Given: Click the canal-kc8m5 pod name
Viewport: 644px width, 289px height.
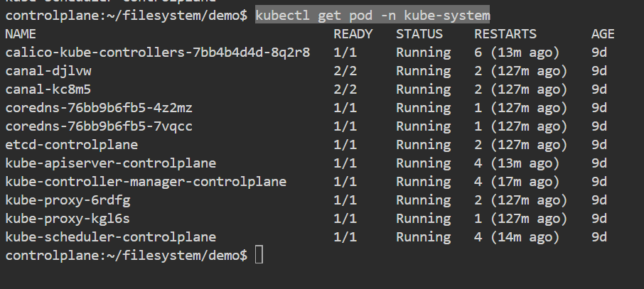Looking at the screenshot, I should coord(48,89).
